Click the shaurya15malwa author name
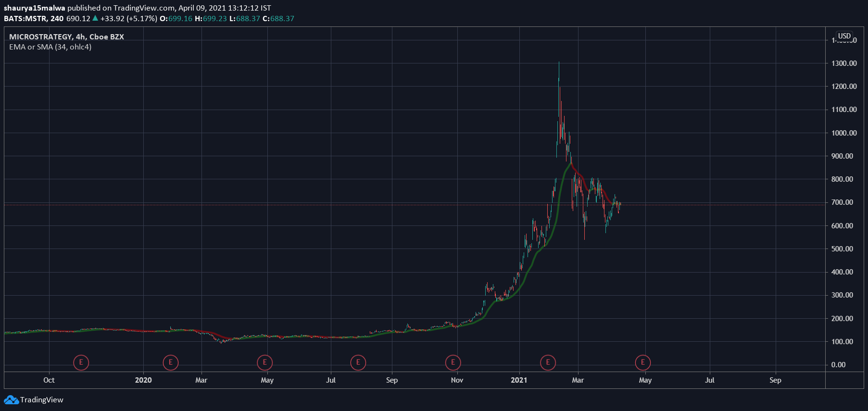Viewport: 868px width, 411px height. tap(34, 8)
